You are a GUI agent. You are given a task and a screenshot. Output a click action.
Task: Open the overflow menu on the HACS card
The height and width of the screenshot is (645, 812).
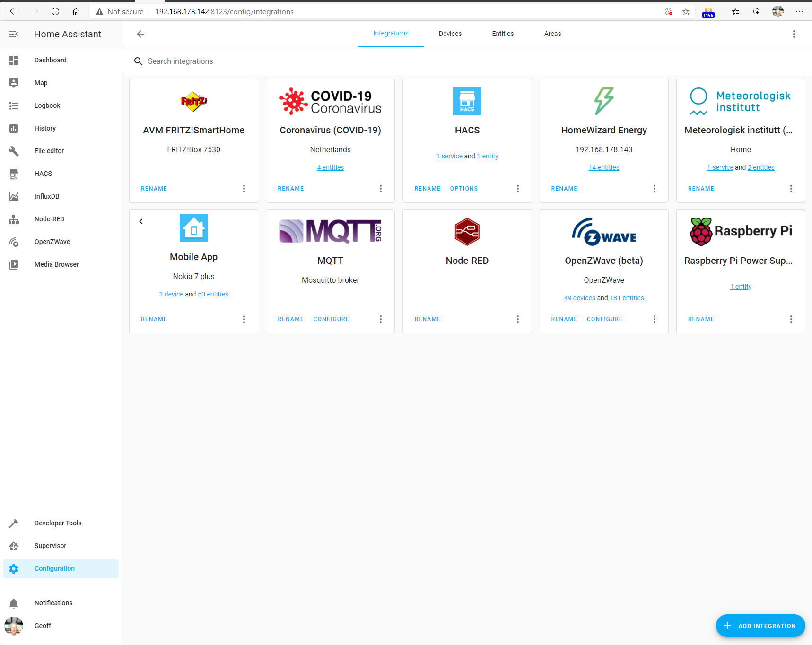[x=518, y=189]
